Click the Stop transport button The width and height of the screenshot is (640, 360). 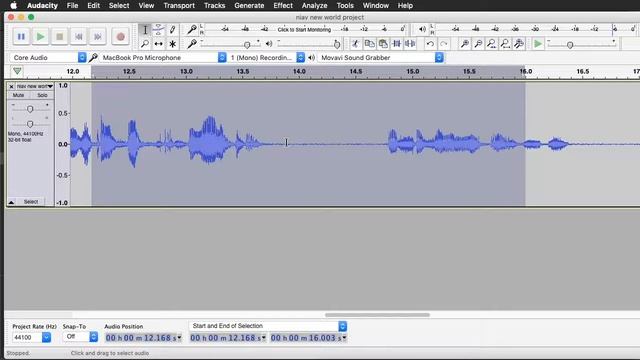pyautogui.click(x=60, y=37)
